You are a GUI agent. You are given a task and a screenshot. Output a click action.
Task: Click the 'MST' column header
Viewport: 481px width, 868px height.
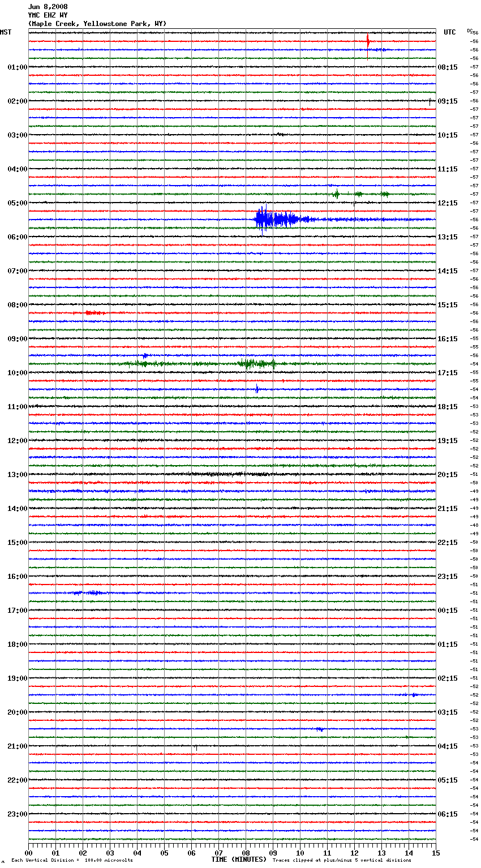click(6, 32)
